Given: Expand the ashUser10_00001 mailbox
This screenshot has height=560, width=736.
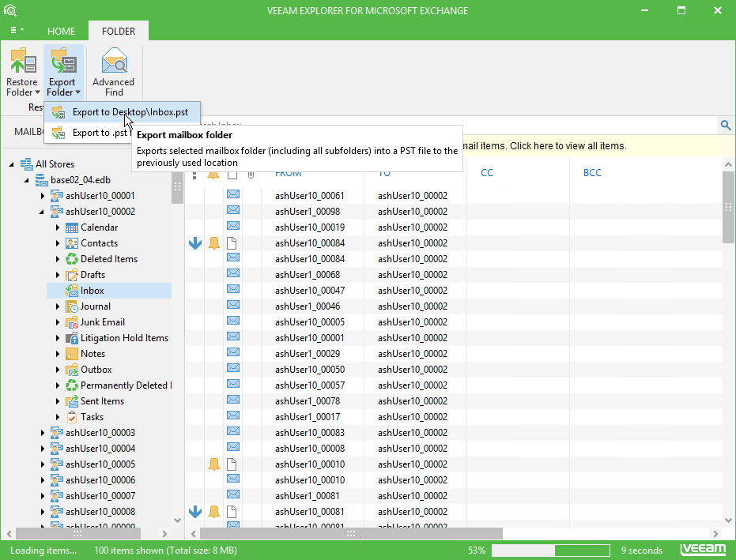Looking at the screenshot, I should tap(42, 196).
